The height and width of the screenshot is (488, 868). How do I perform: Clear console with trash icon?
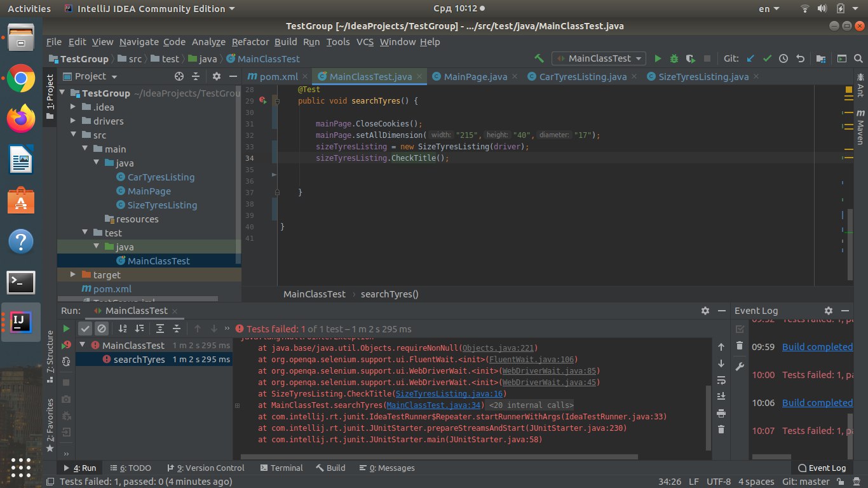click(721, 430)
